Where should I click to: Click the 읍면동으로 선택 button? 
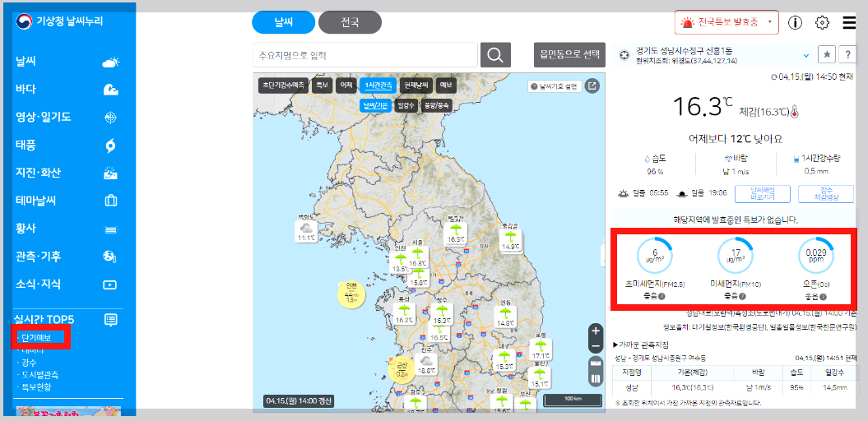(569, 55)
